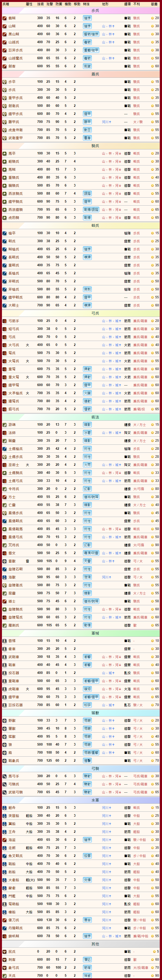Select the 水軍 section header bar
This screenshot has width=162, height=980.
point(81,800)
